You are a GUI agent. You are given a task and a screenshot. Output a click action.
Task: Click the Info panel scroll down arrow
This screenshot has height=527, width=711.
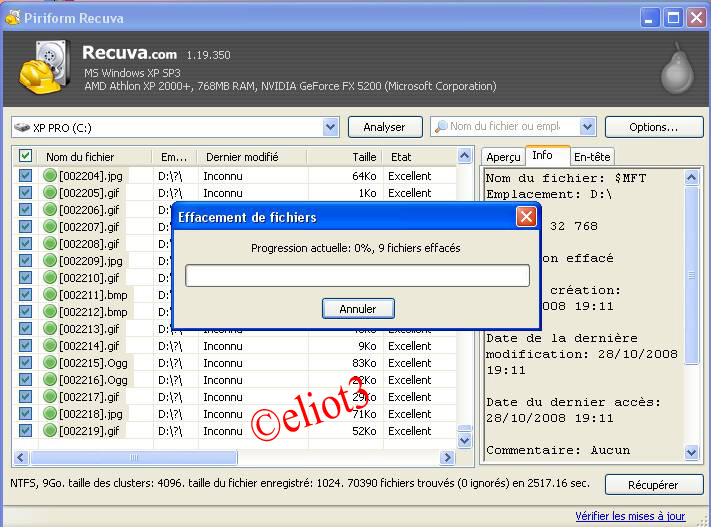pyautogui.click(x=691, y=452)
